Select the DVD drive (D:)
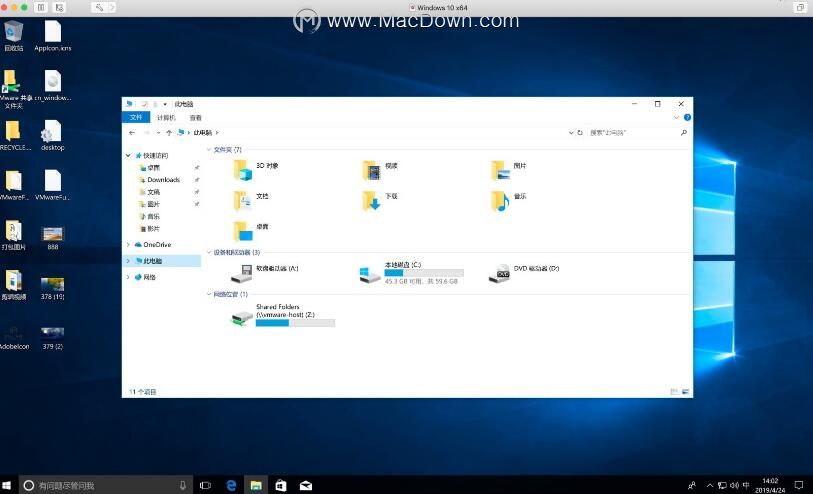813x494 pixels. pyautogui.click(x=524, y=273)
